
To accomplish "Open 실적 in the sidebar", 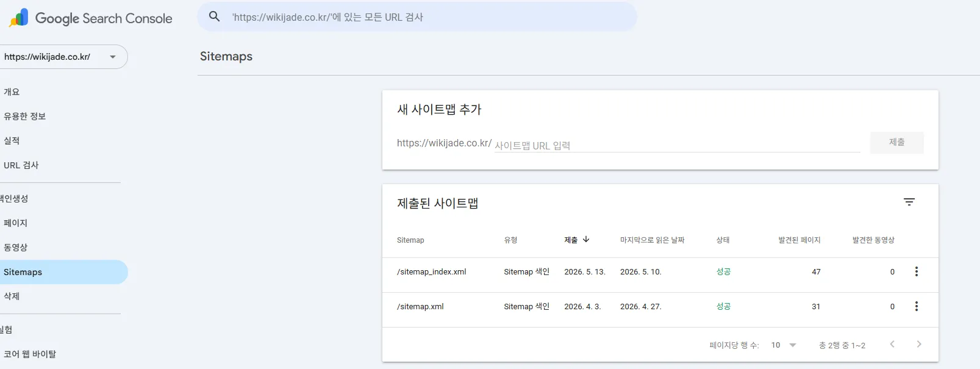I will tap(12, 140).
